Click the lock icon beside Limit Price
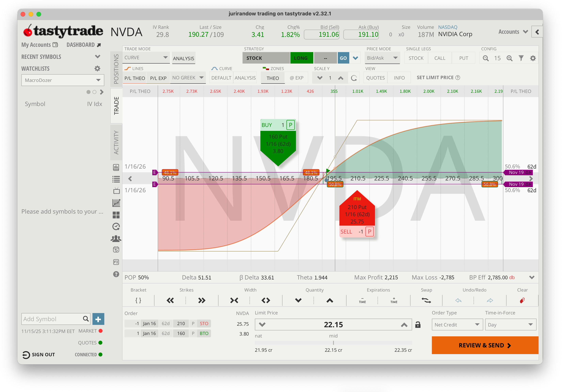Screen dimensions: 565x392 tap(418, 325)
